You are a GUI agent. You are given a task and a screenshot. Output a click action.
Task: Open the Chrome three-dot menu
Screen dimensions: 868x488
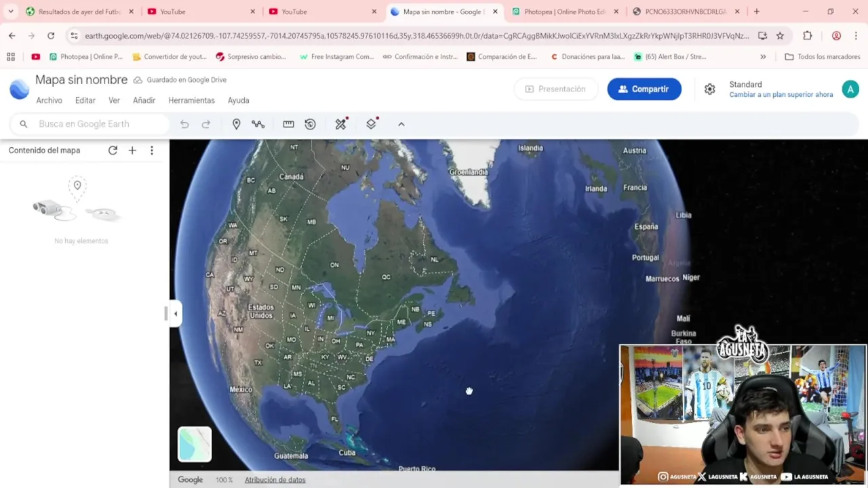tap(856, 36)
